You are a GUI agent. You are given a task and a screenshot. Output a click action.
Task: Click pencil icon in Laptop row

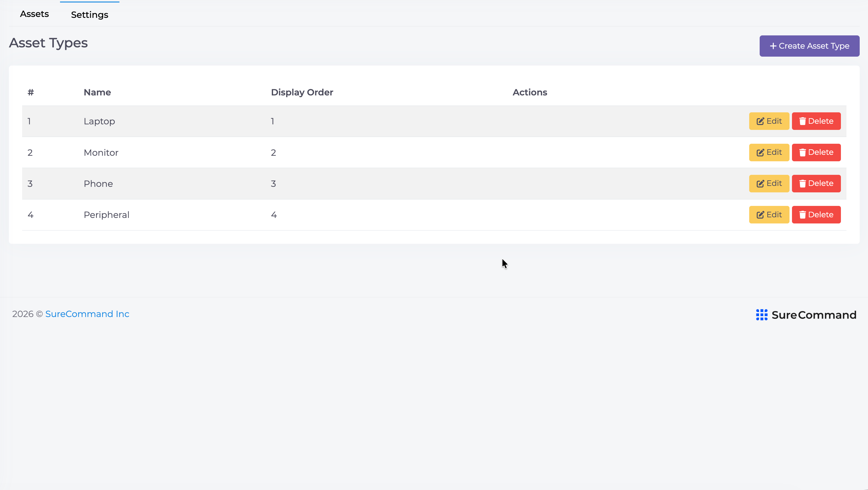coord(760,121)
